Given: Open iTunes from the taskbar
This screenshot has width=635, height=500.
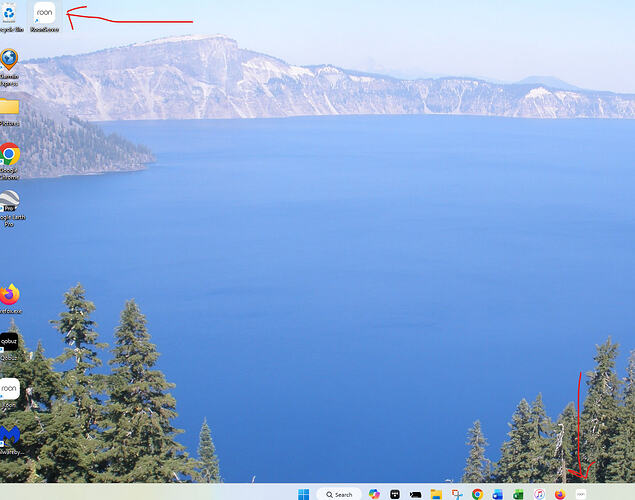Looking at the screenshot, I should 539,494.
